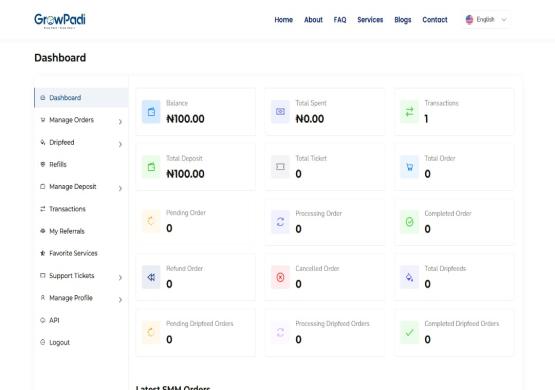Click the API sidebar icon
The height and width of the screenshot is (390, 555).
tap(43, 320)
